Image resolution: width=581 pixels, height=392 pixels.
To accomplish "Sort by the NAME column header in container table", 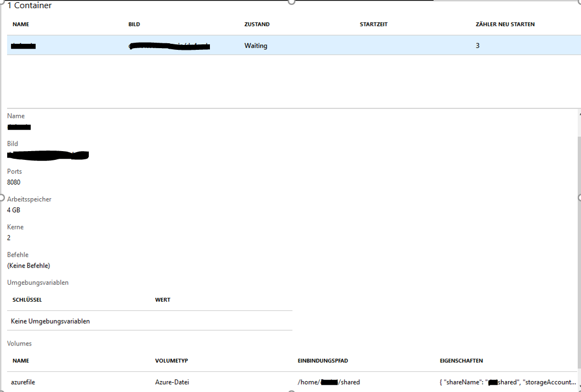I will (21, 25).
